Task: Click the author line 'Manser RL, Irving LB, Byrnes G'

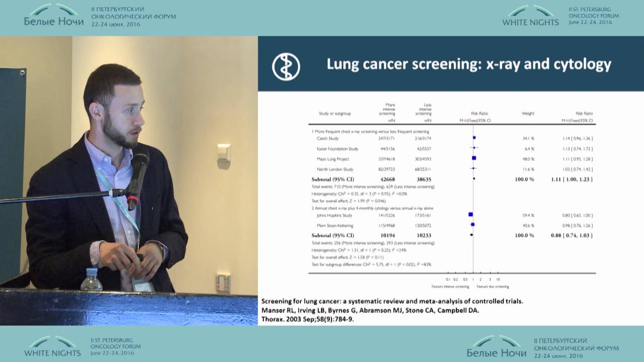Action: point(370,310)
